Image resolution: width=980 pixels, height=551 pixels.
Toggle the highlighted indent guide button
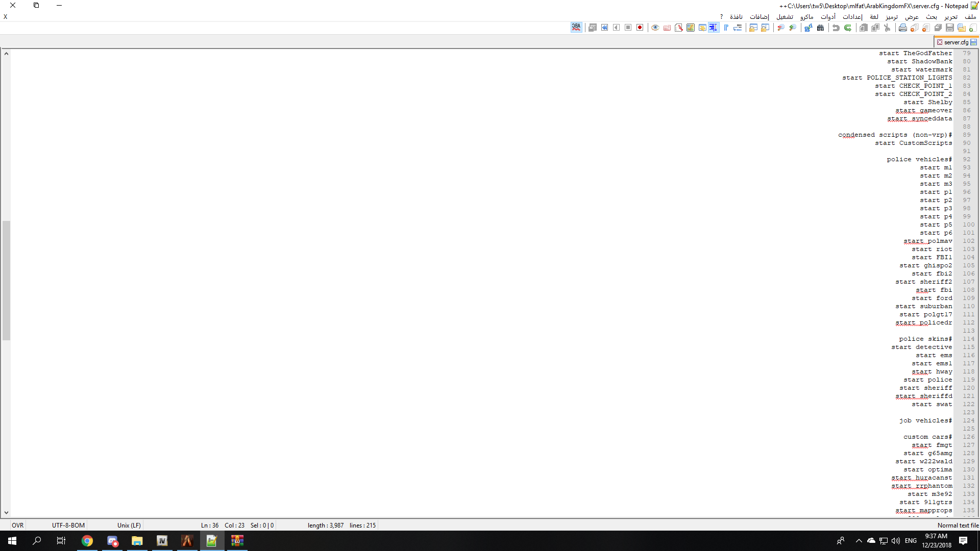click(714, 28)
